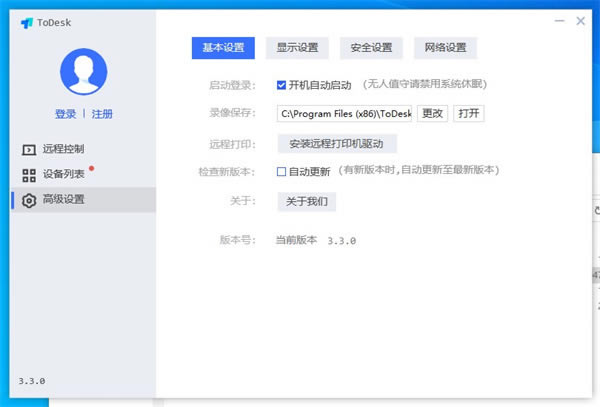600x407 pixels.
Task: Go to 设备列表 in sidebar
Action: click(83, 174)
